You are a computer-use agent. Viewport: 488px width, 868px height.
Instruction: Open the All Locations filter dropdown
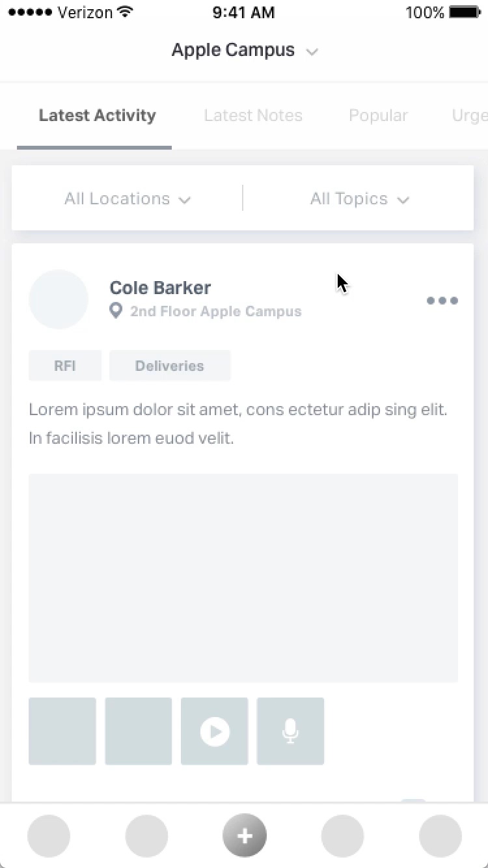click(128, 199)
